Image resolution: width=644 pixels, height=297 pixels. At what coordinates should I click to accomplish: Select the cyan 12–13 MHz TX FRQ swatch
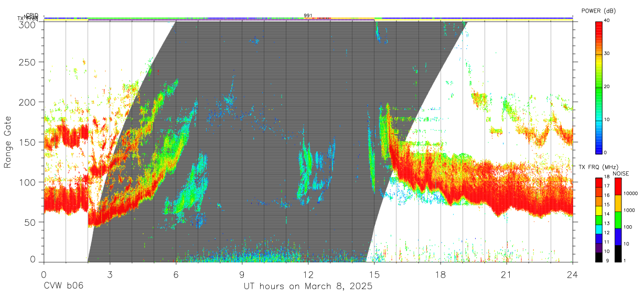point(599,229)
